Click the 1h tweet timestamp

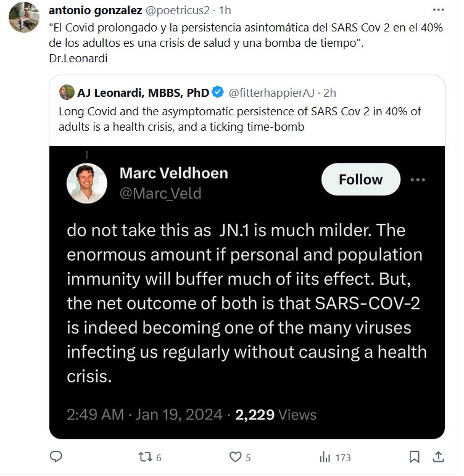tap(225, 10)
